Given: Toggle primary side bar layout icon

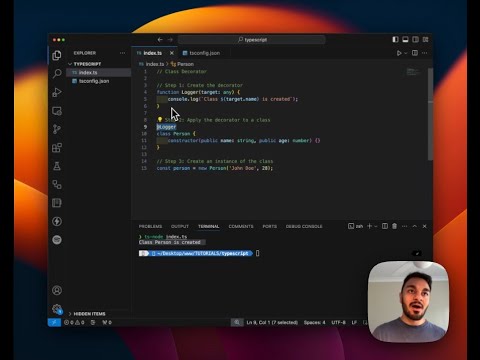Looking at the screenshot, I should 395,40.
